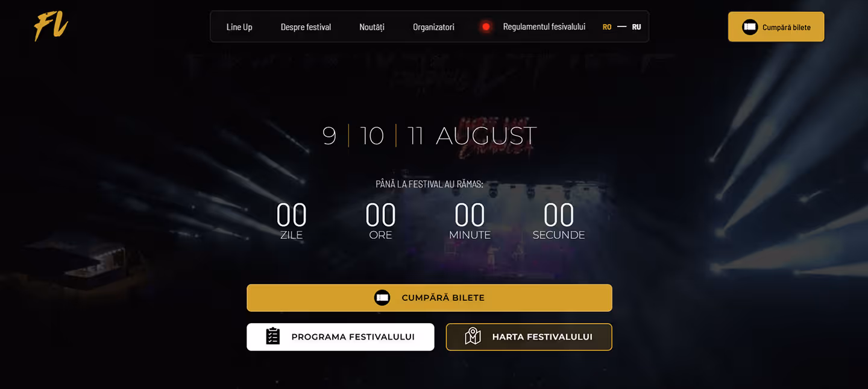Open the Organizatori menu item
The width and height of the screenshot is (868, 389).
pos(433,27)
